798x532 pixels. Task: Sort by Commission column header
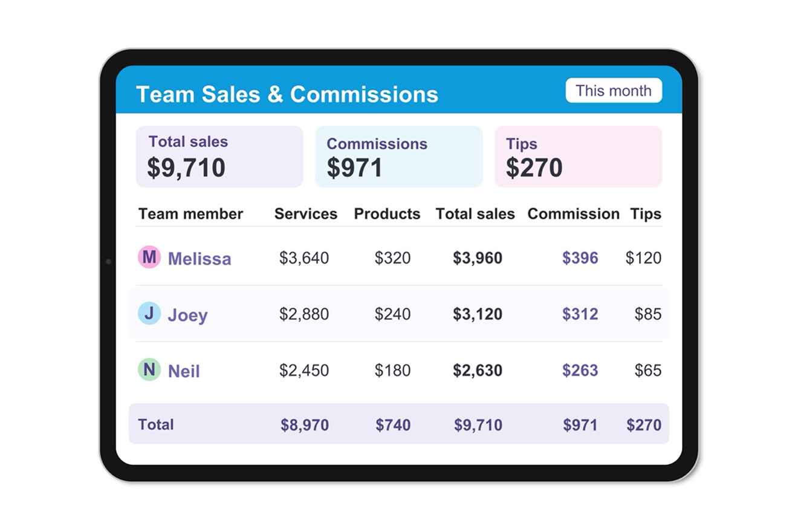(574, 214)
